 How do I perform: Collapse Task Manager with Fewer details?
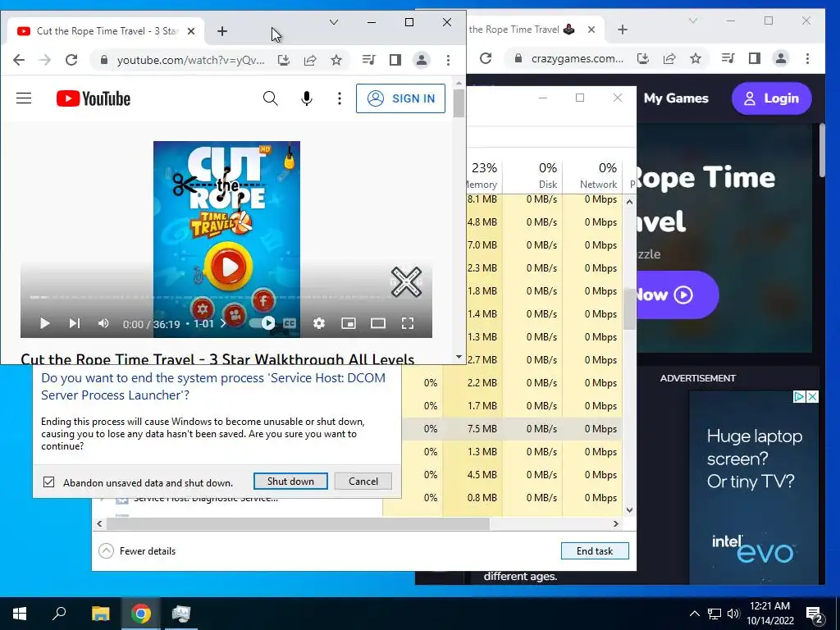138,550
